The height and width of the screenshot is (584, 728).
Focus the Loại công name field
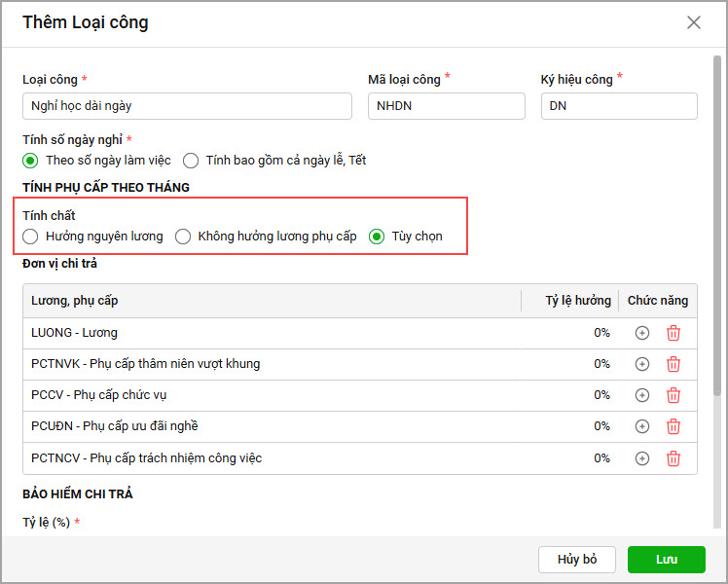(187, 106)
